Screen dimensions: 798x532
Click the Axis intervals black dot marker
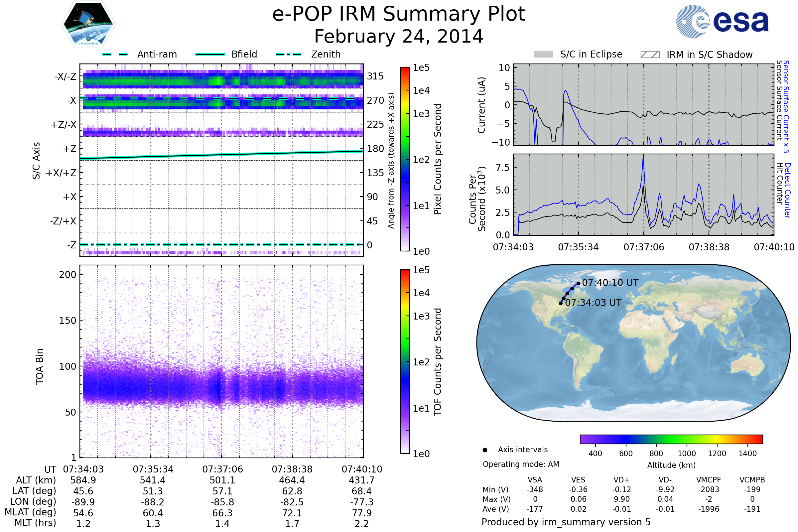pos(485,450)
